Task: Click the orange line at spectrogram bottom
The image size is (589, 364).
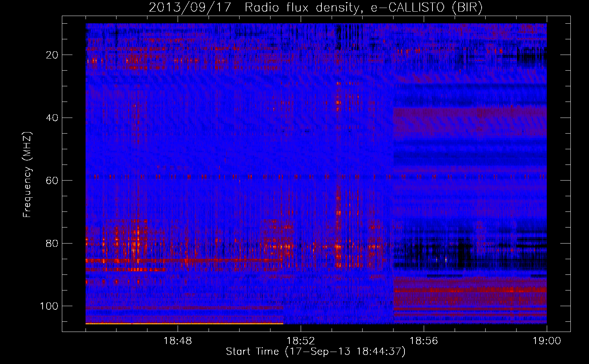Action: pos(184,323)
